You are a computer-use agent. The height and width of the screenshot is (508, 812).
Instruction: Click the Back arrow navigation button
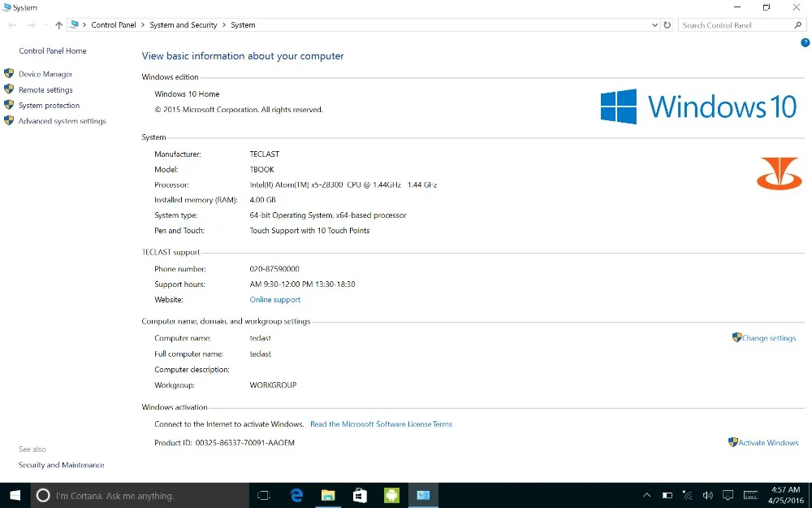click(12, 25)
